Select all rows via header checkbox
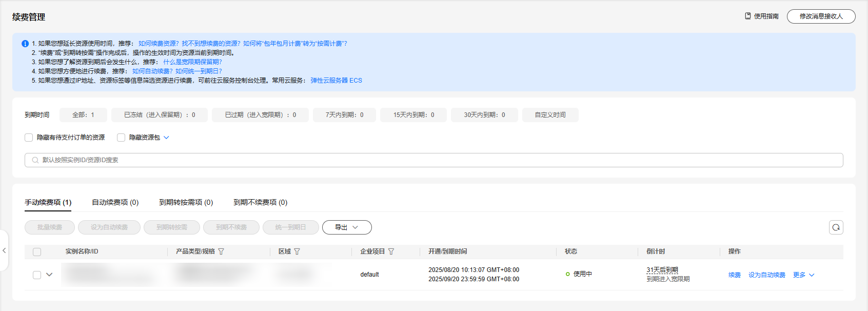 coord(37,252)
